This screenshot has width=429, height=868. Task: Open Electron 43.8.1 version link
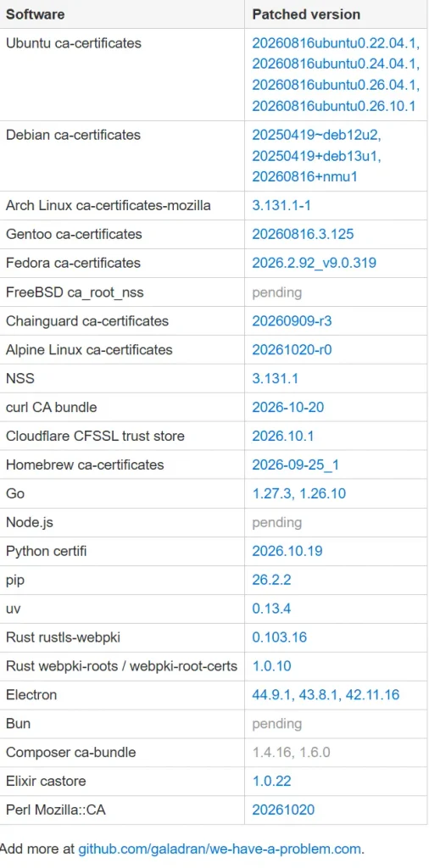pyautogui.click(x=318, y=695)
